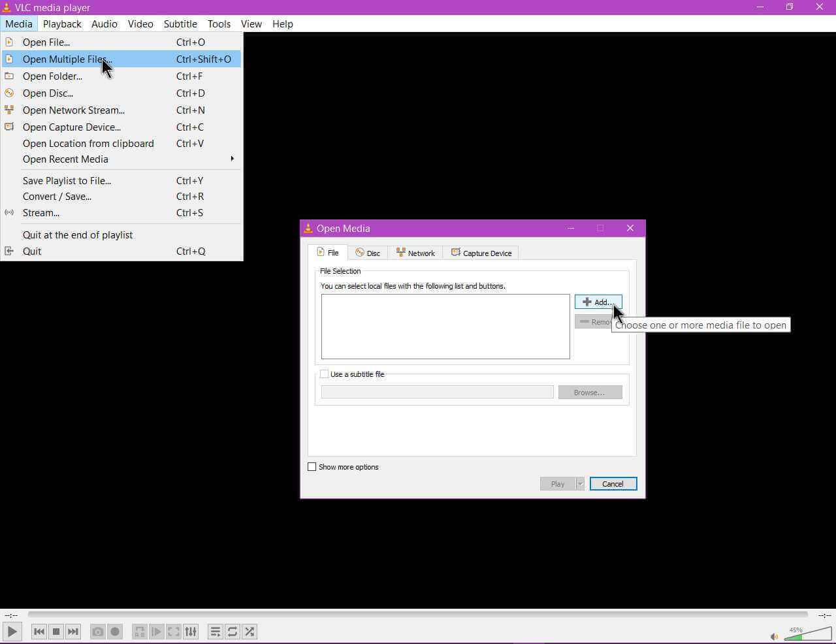Enable Show more options checkbox
Screen dimensions: 836x644
(x=312, y=467)
